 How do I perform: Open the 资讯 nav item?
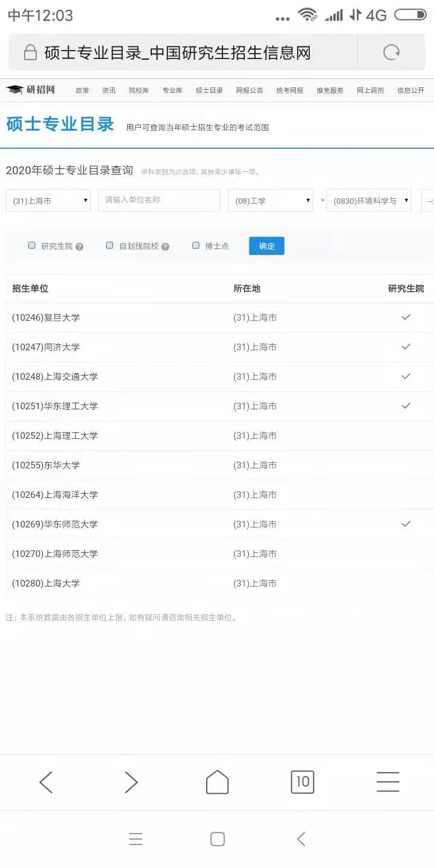click(x=108, y=90)
